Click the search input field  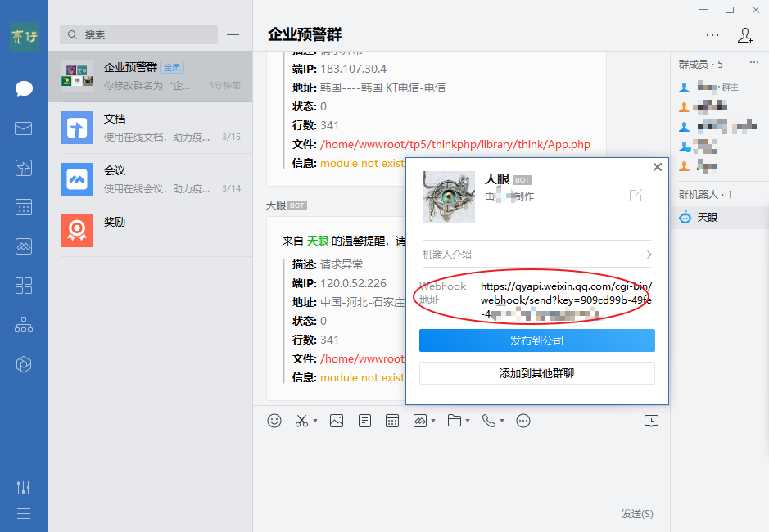tap(138, 34)
